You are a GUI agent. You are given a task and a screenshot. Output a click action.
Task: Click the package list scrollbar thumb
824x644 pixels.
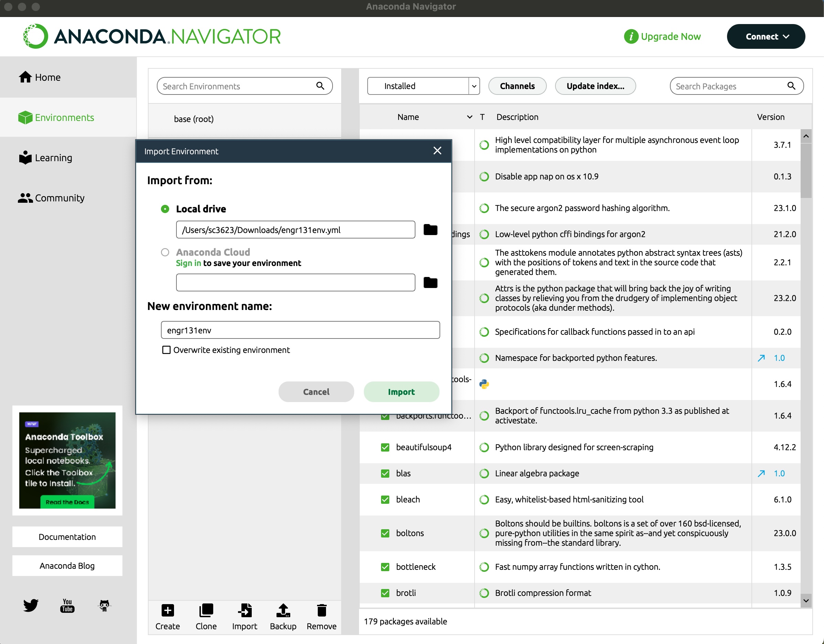click(x=806, y=170)
